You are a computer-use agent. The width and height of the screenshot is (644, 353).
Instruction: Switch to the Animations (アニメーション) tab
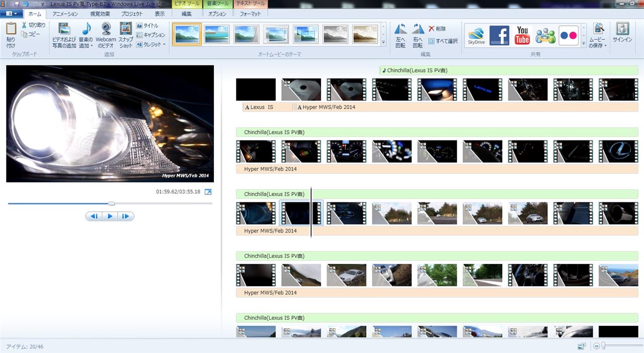coord(65,14)
